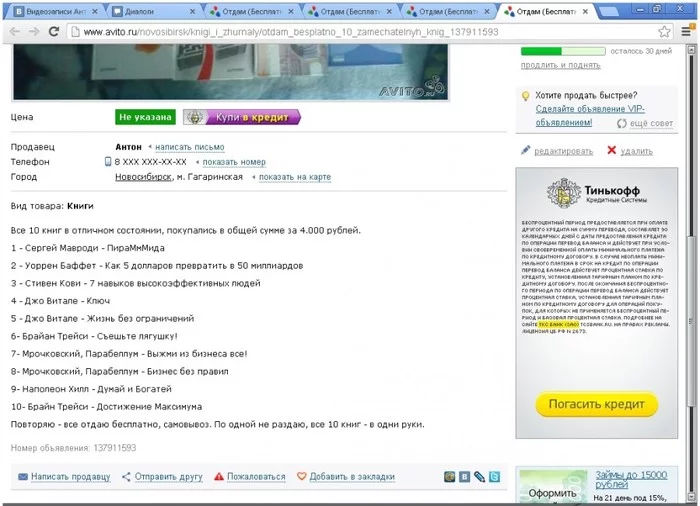Go back with the browser back arrow
This screenshot has height=506, width=700.
(14, 32)
